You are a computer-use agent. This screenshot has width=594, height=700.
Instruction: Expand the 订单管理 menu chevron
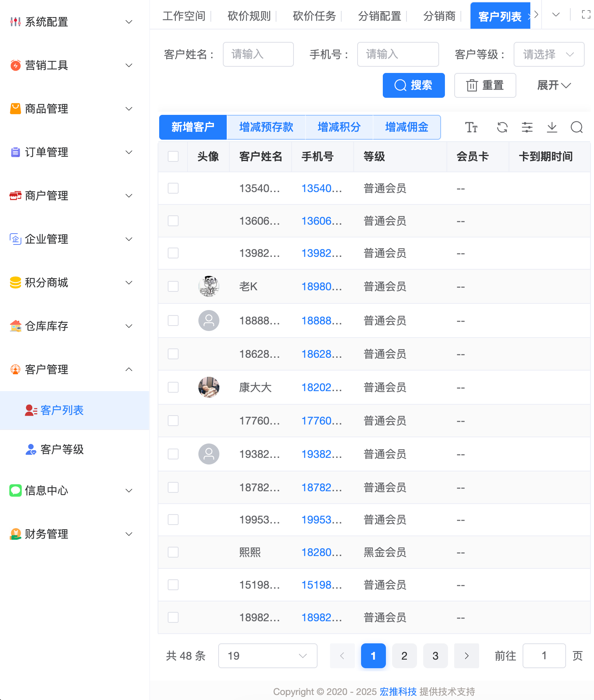coord(129,152)
